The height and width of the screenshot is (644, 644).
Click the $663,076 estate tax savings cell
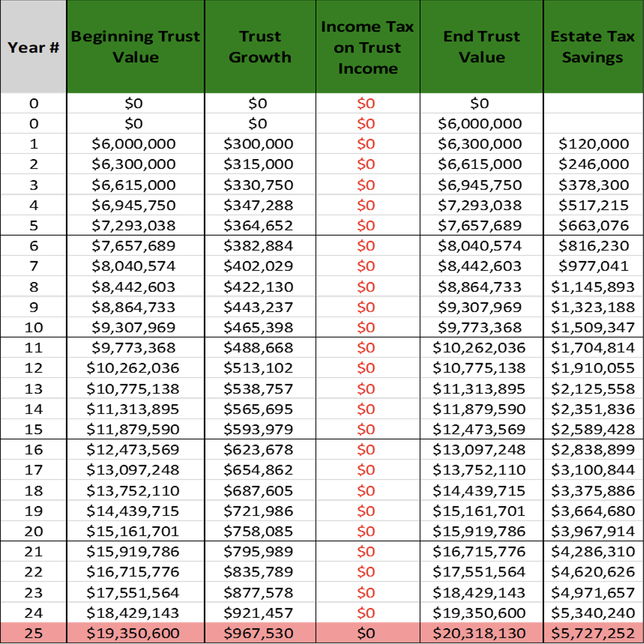pos(594,226)
